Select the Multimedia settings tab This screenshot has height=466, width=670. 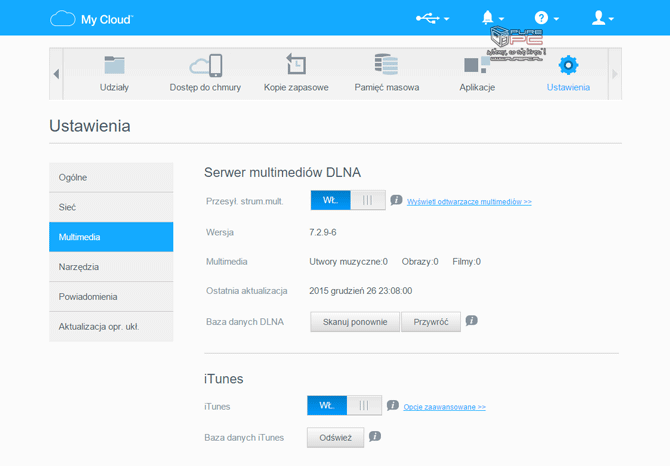click(x=111, y=237)
